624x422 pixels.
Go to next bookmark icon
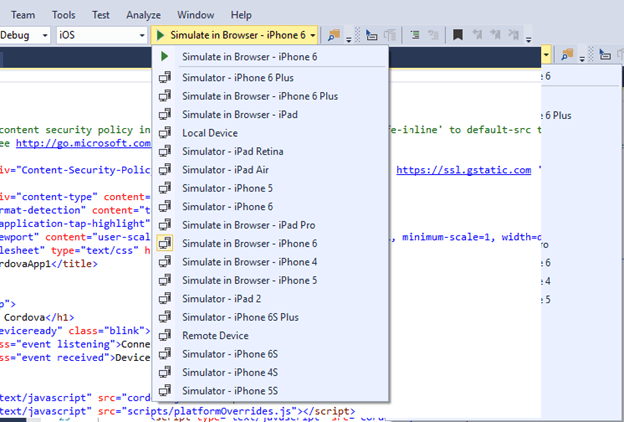(x=495, y=35)
